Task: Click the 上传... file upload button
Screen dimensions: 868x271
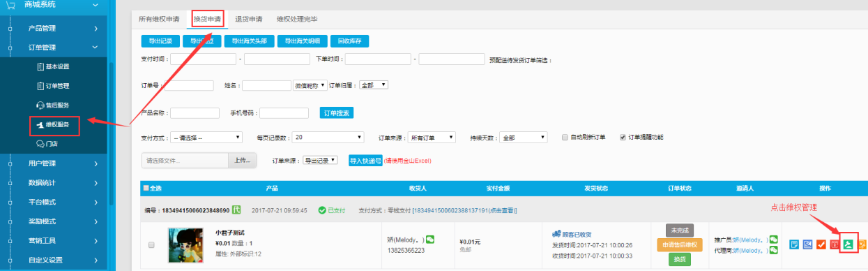Action: [x=242, y=160]
